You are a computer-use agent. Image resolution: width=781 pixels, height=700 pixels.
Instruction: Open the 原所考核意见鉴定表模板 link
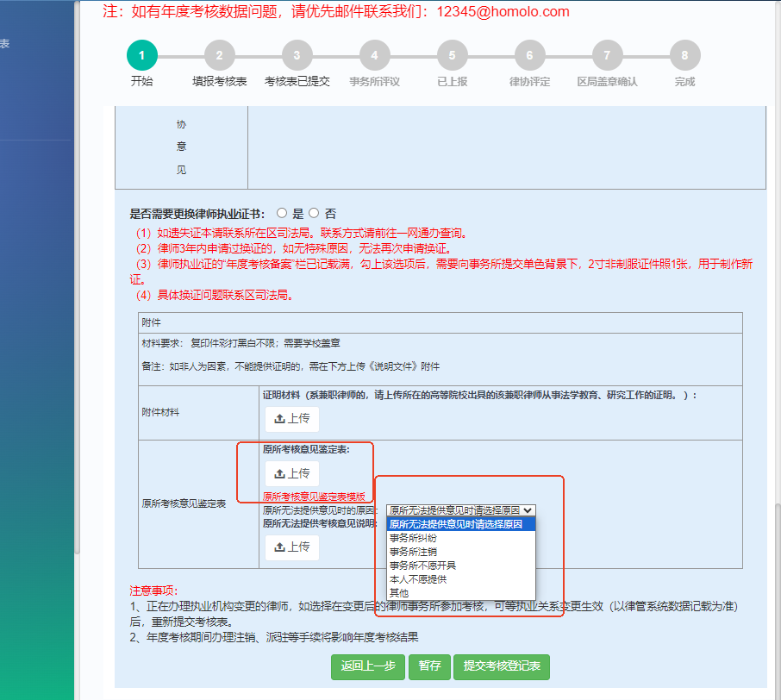tap(314, 497)
